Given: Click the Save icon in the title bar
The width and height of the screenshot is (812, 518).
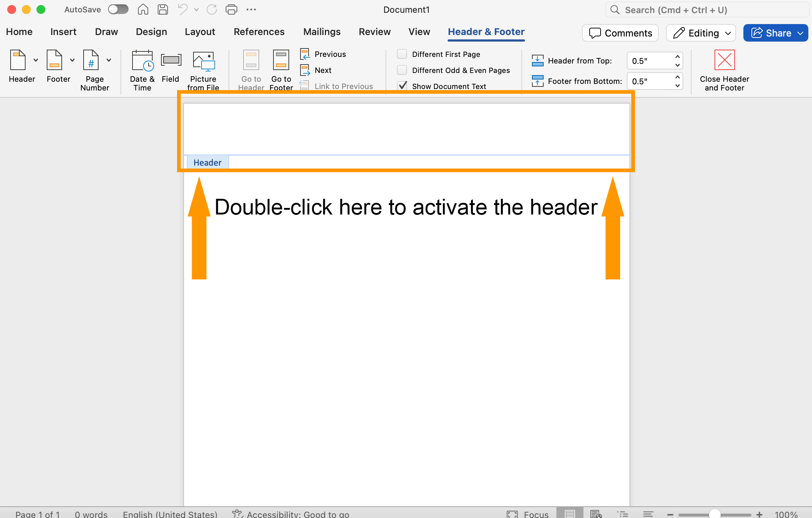Looking at the screenshot, I should tap(163, 10).
